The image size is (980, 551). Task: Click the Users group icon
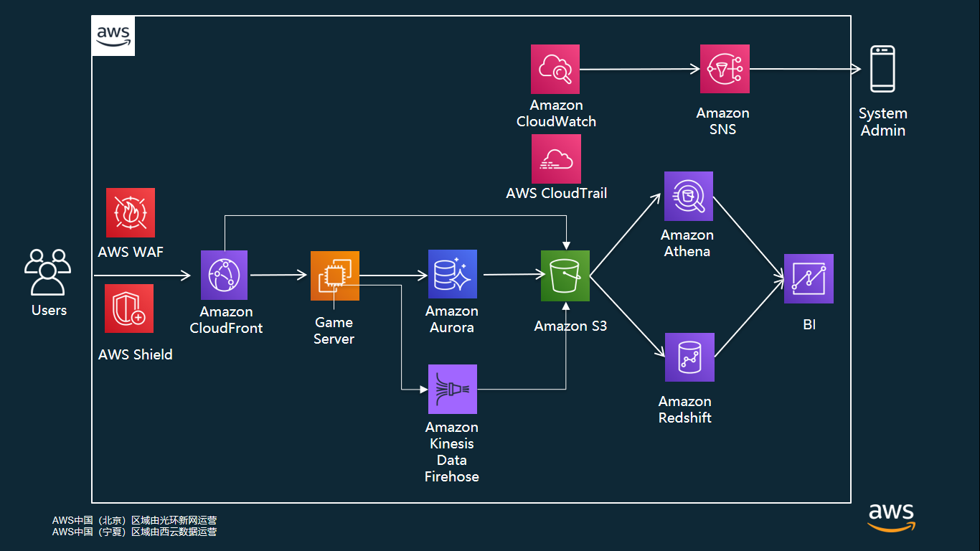click(x=48, y=272)
